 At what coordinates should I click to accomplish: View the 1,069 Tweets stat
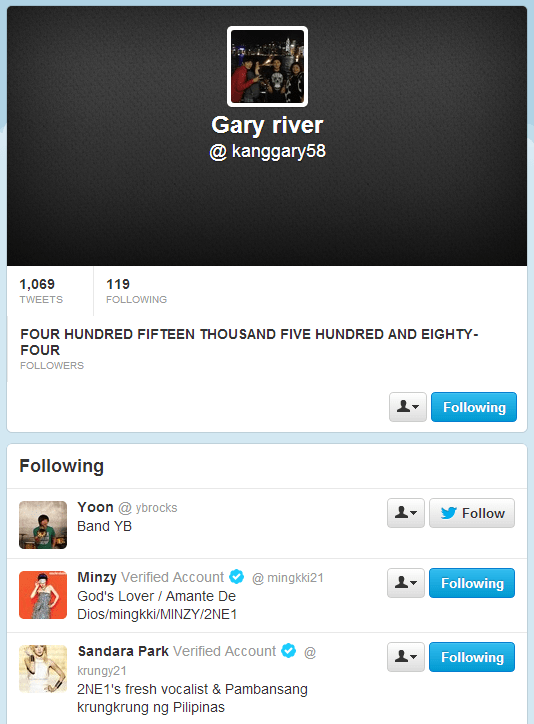click(x=41, y=291)
